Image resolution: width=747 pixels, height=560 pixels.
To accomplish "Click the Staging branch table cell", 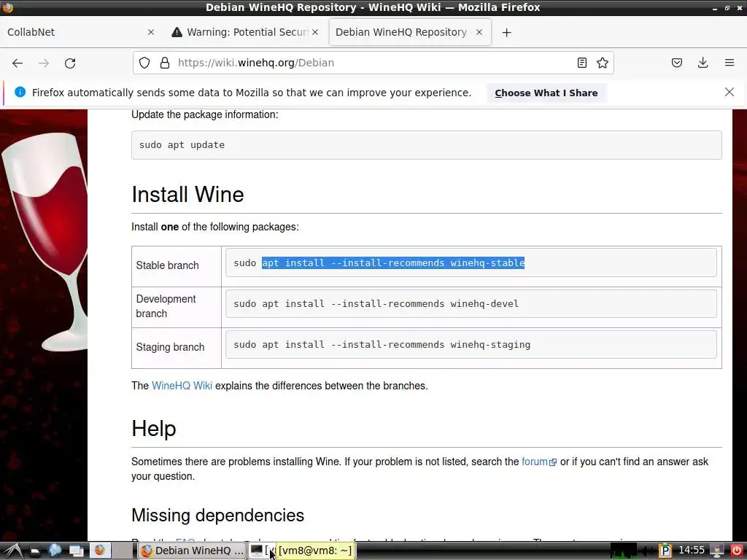I will point(177,348).
